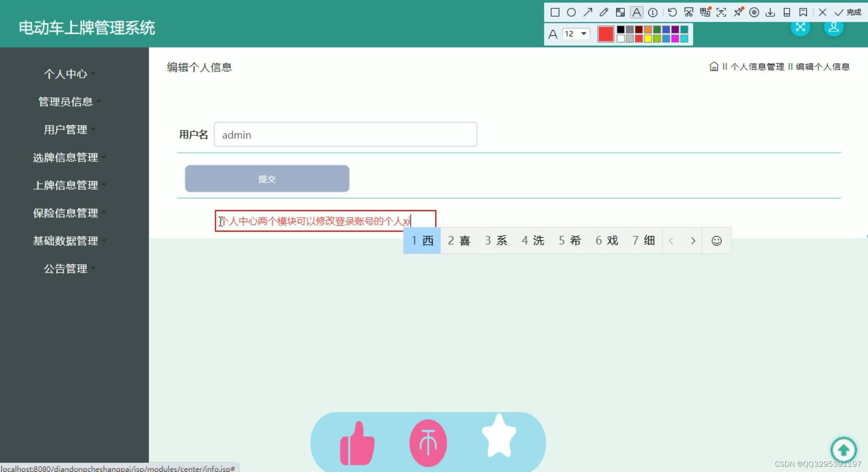Click the pink coin tip icon
The width and height of the screenshot is (868, 472).
[x=428, y=443]
